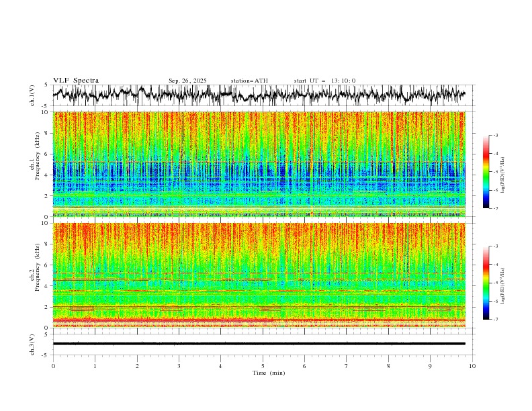The image size is (532, 411).
Task: Click the "5" tick on ch.1(V) axis
Action: click(x=46, y=85)
